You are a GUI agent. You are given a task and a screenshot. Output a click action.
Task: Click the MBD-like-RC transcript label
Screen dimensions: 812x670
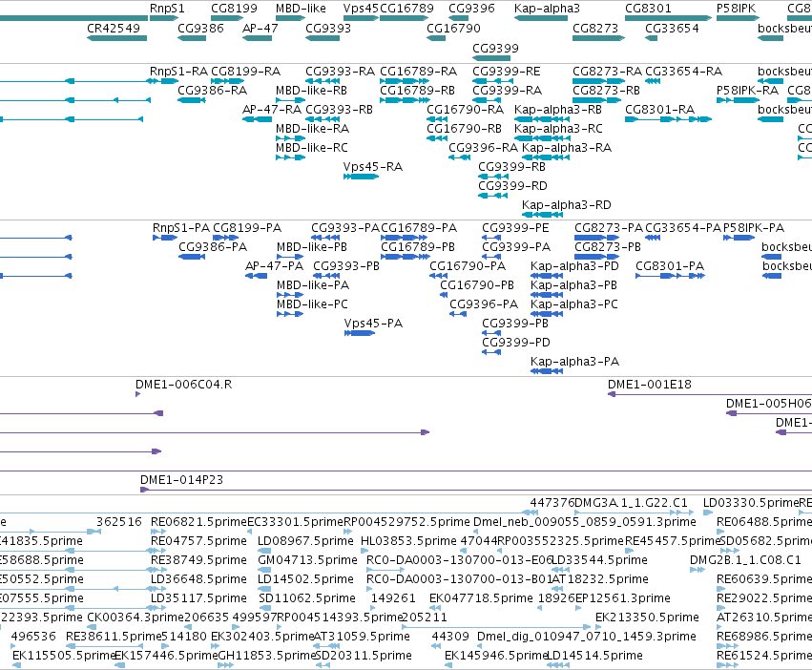tap(312, 148)
